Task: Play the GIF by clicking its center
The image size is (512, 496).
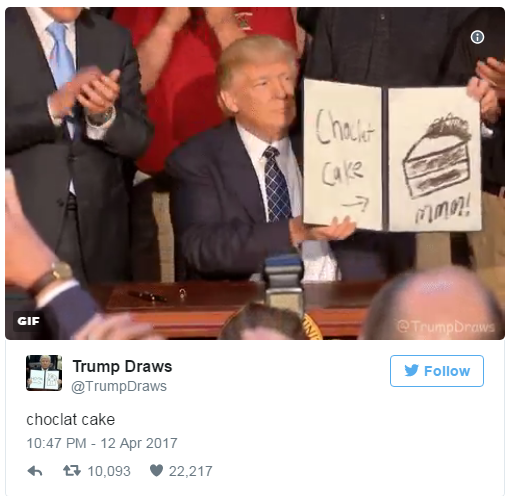Action: coord(255,173)
